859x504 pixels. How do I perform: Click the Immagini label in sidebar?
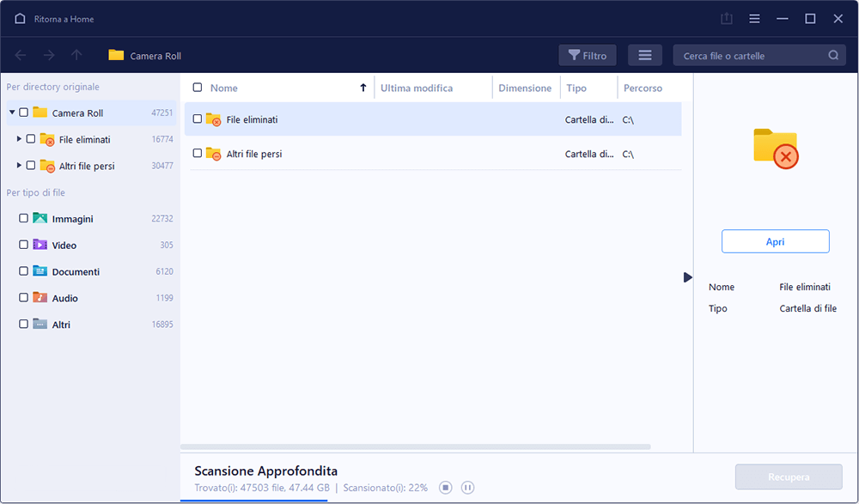click(x=72, y=219)
